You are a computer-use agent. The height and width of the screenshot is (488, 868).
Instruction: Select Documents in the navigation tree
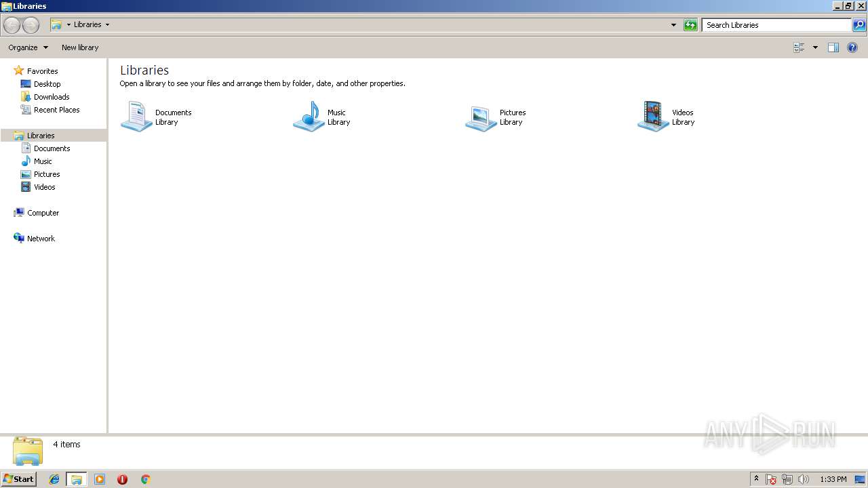pyautogui.click(x=52, y=148)
